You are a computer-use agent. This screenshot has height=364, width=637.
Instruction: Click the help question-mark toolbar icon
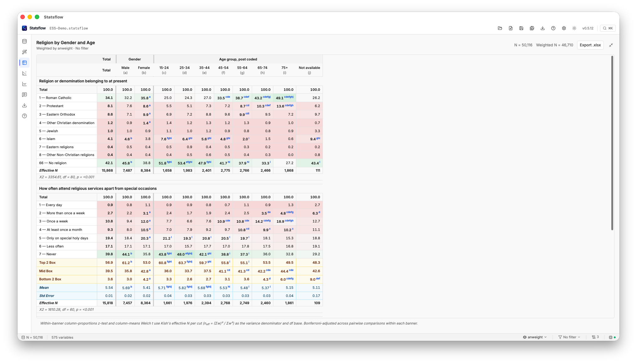(553, 28)
